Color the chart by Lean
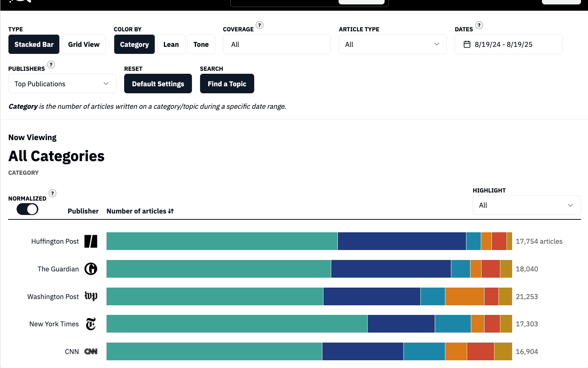 pyautogui.click(x=171, y=45)
